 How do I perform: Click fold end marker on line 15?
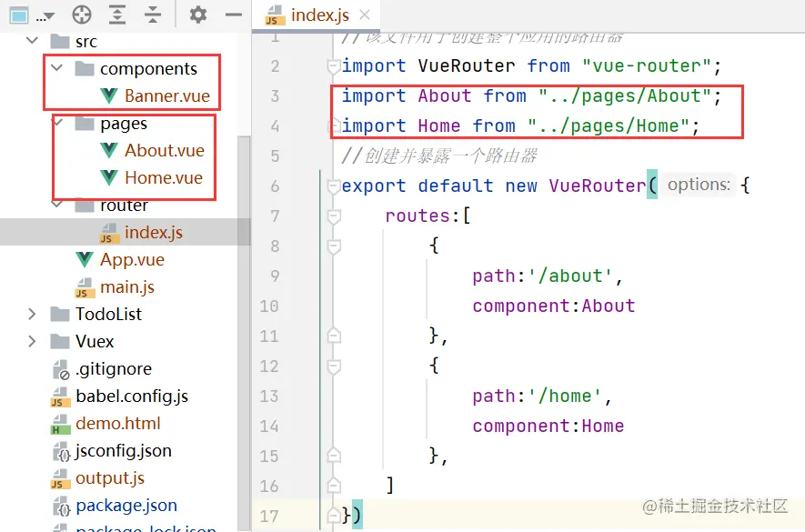[334, 456]
